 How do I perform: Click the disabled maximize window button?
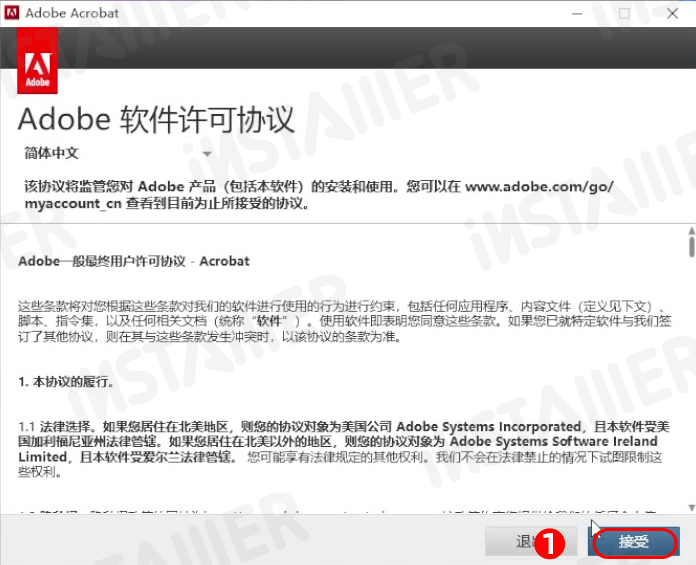pyautogui.click(x=625, y=13)
